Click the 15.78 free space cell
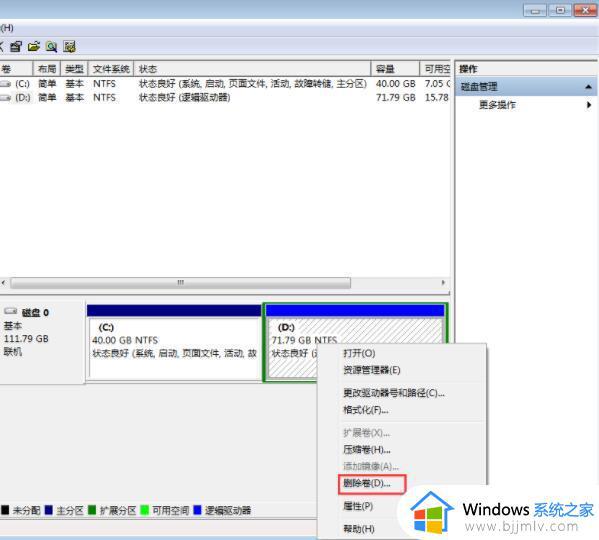 [x=437, y=98]
